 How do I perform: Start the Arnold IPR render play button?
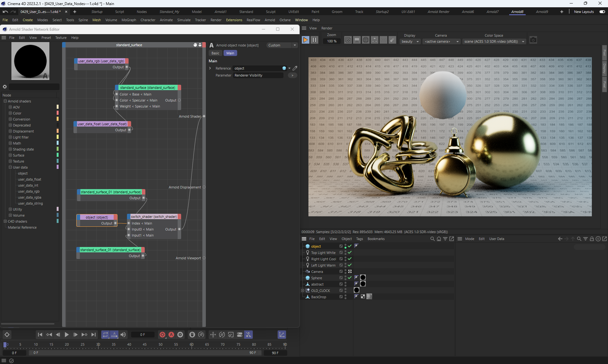[x=305, y=40]
